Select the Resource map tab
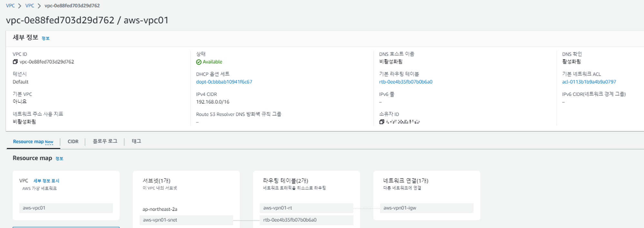Image resolution: width=644 pixels, height=228 pixels. (33, 142)
